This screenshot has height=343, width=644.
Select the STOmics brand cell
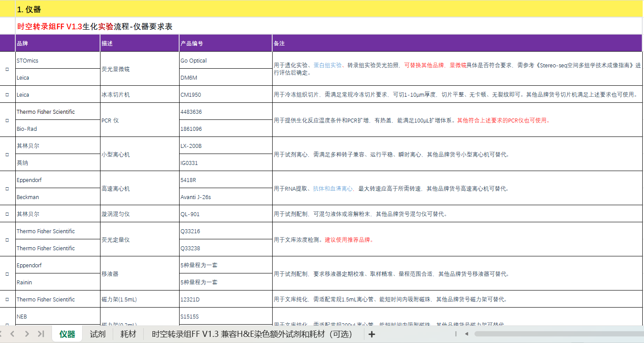click(x=58, y=60)
